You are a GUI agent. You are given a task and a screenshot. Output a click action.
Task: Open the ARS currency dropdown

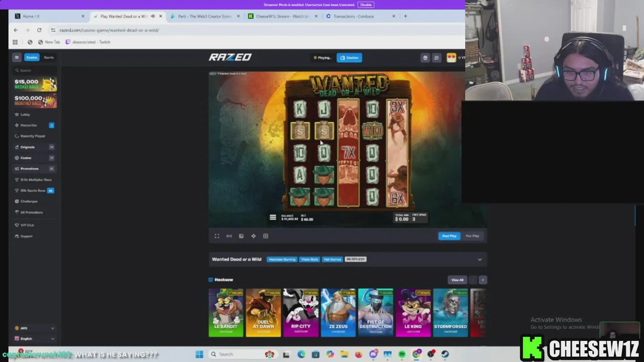35,328
